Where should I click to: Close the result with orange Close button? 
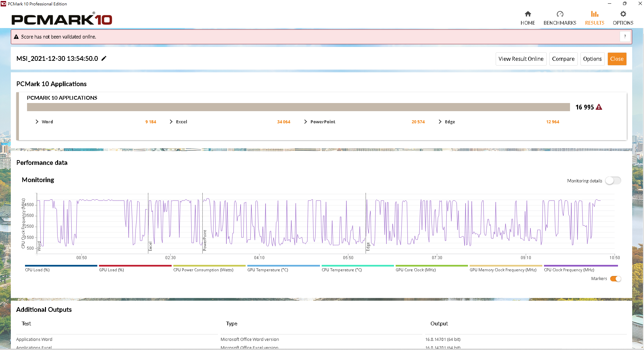click(617, 59)
